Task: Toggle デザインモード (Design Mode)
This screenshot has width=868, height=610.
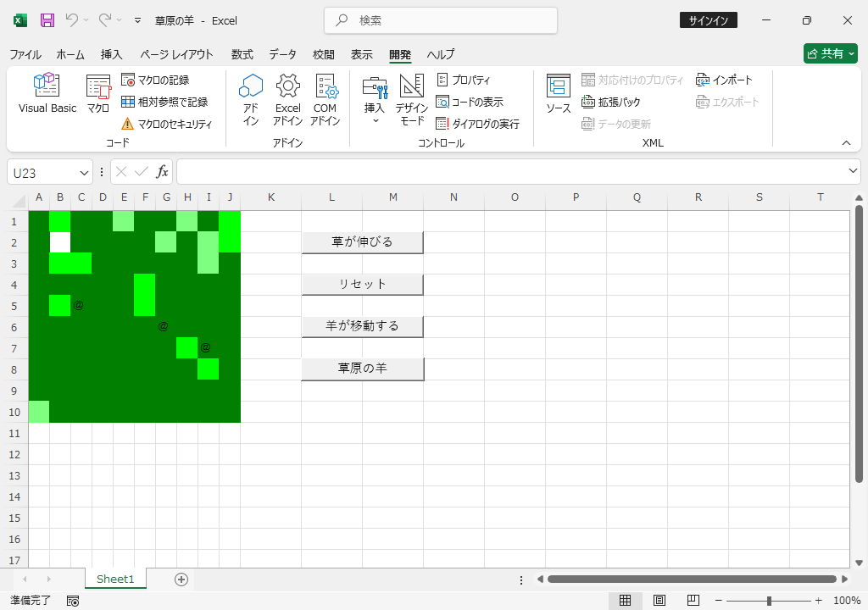Action: 412,100
